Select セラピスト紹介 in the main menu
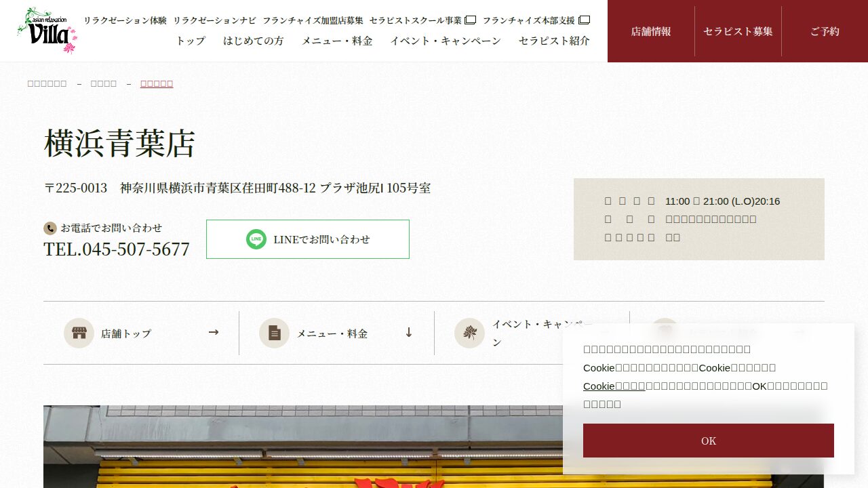Image resolution: width=868 pixels, height=488 pixels. tap(554, 41)
